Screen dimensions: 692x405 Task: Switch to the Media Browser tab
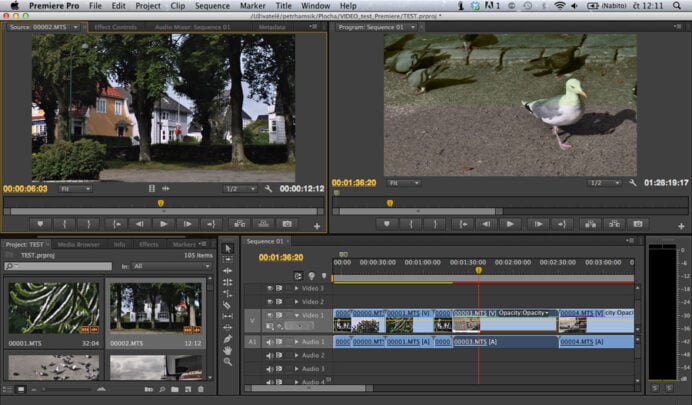78,244
